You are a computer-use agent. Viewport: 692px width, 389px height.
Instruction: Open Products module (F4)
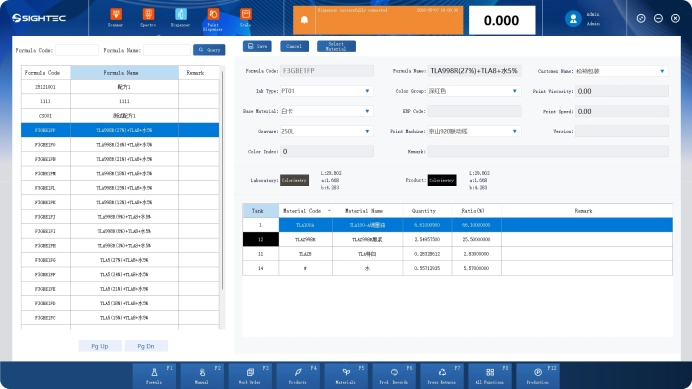tap(298, 375)
